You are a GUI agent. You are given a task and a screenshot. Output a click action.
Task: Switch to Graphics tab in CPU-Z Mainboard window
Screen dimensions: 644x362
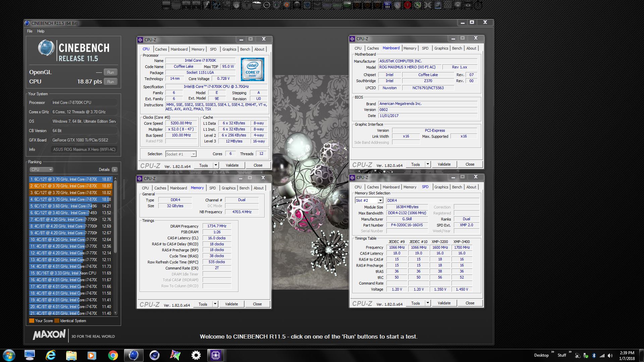click(x=441, y=48)
